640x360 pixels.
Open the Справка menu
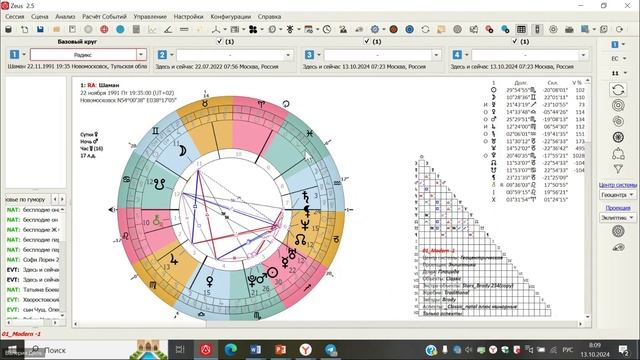coord(269,17)
